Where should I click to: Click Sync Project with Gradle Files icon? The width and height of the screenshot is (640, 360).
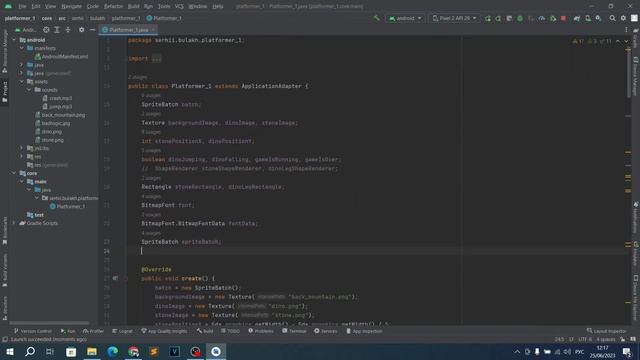click(577, 18)
